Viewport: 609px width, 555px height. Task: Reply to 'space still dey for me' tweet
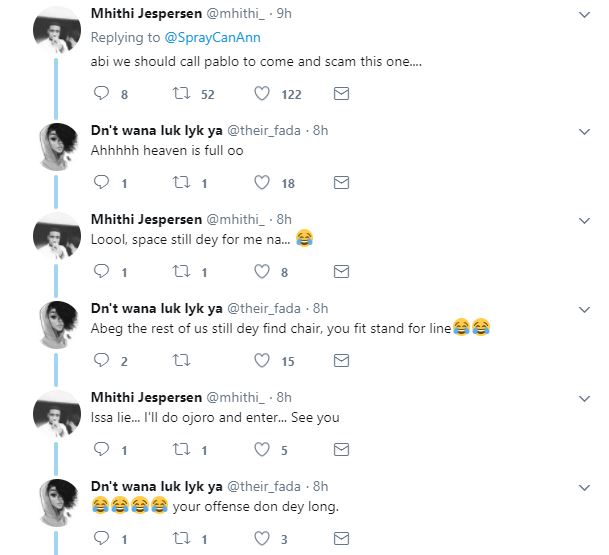(100, 272)
